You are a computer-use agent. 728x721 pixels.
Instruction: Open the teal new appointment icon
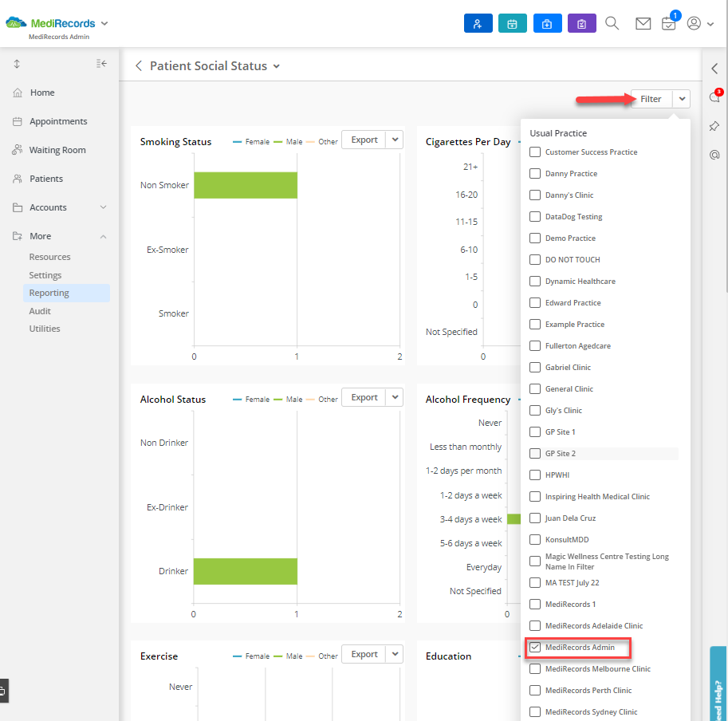512,23
